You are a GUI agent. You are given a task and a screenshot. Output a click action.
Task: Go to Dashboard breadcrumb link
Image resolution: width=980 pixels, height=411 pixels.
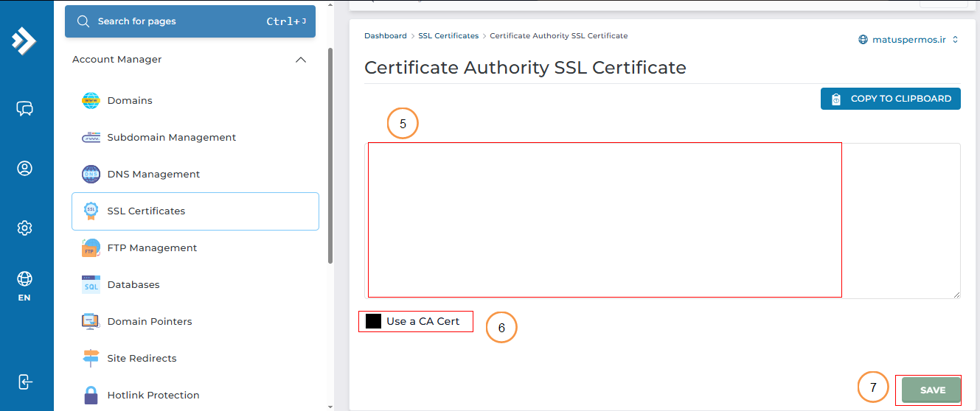pyautogui.click(x=385, y=35)
